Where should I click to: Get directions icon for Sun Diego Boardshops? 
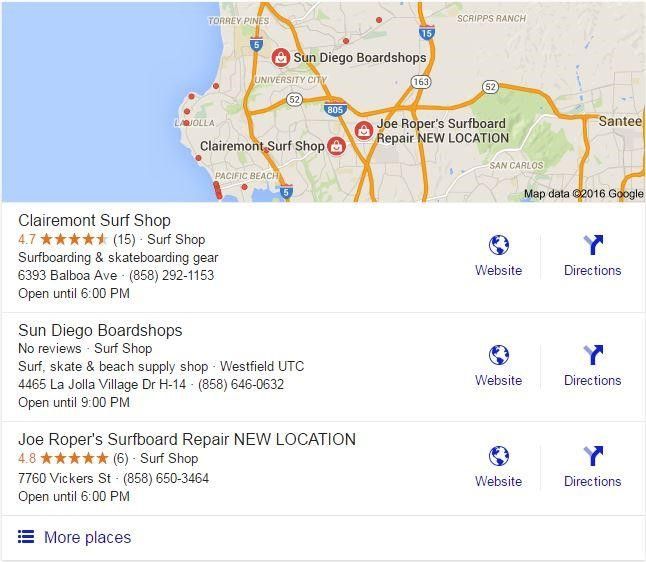(x=592, y=355)
